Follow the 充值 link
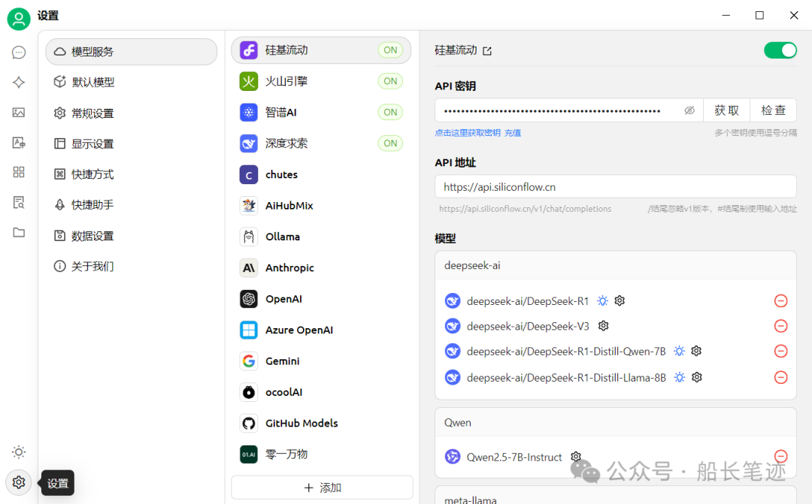812x504 pixels. click(x=513, y=133)
